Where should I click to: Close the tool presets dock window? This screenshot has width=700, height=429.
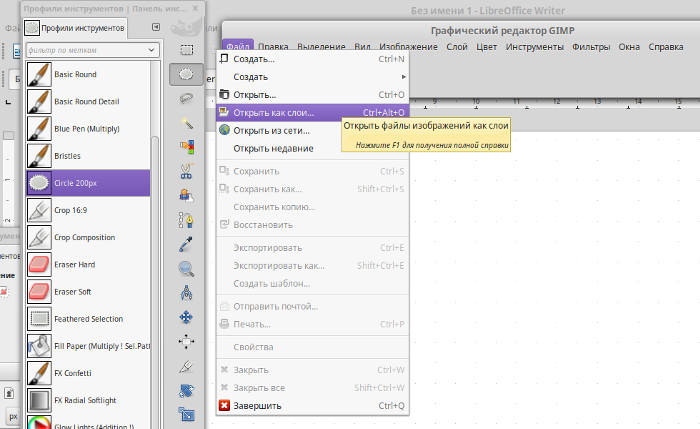pyautogui.click(x=195, y=8)
